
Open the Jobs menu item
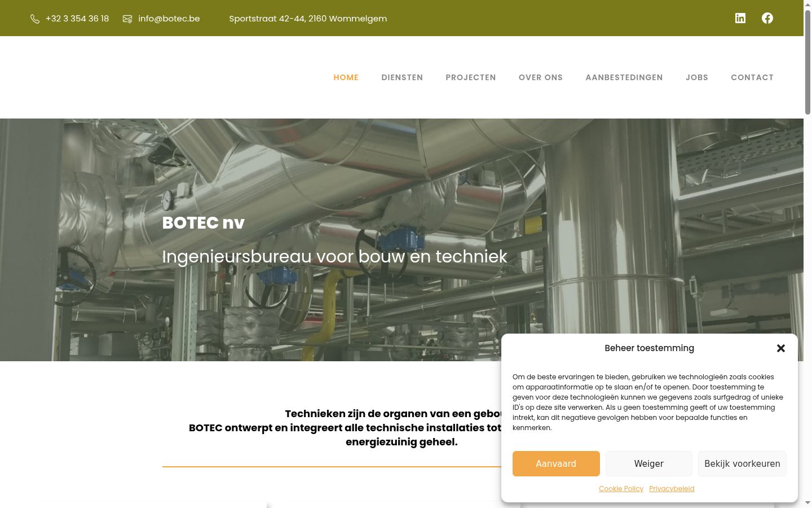coord(697,77)
